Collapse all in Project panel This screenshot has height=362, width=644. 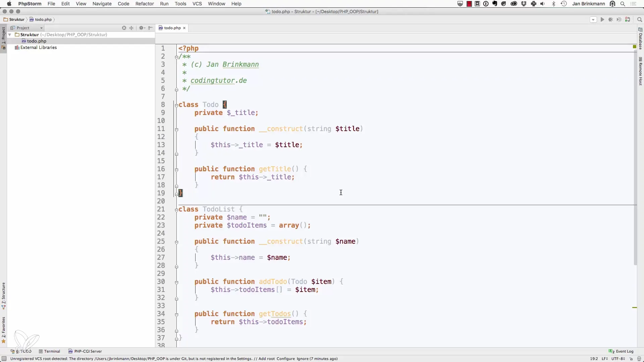pyautogui.click(x=131, y=28)
